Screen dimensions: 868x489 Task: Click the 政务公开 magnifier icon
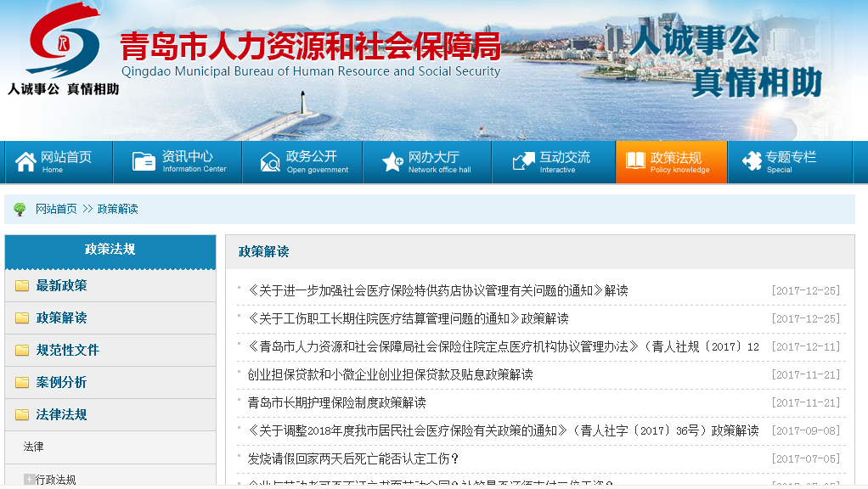point(270,162)
